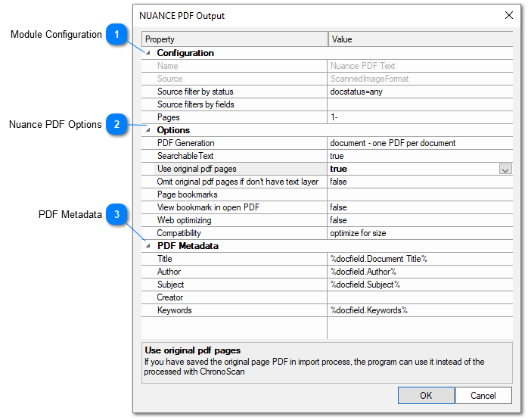This screenshot has width=528, height=420.
Task: Click the Configuration section heading
Action: (185, 53)
